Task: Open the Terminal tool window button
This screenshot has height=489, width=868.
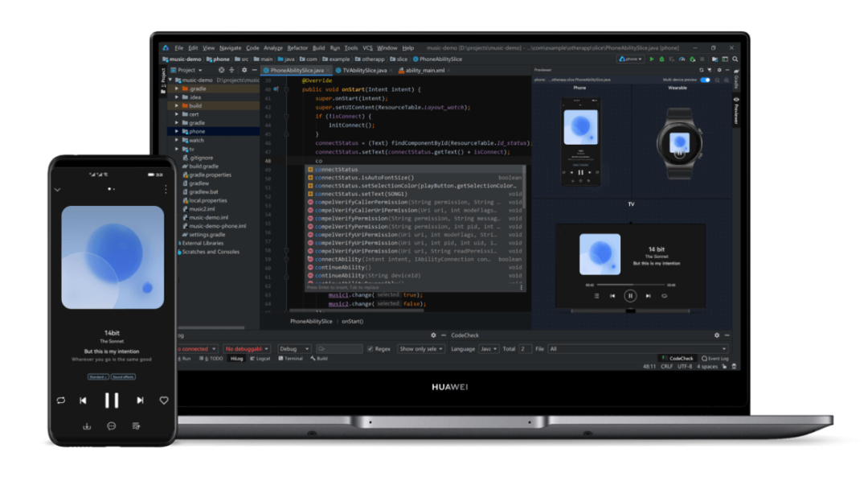Action: coord(291,359)
